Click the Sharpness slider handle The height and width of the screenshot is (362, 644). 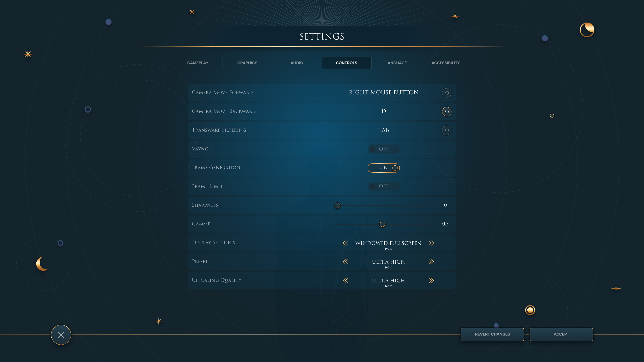click(337, 205)
